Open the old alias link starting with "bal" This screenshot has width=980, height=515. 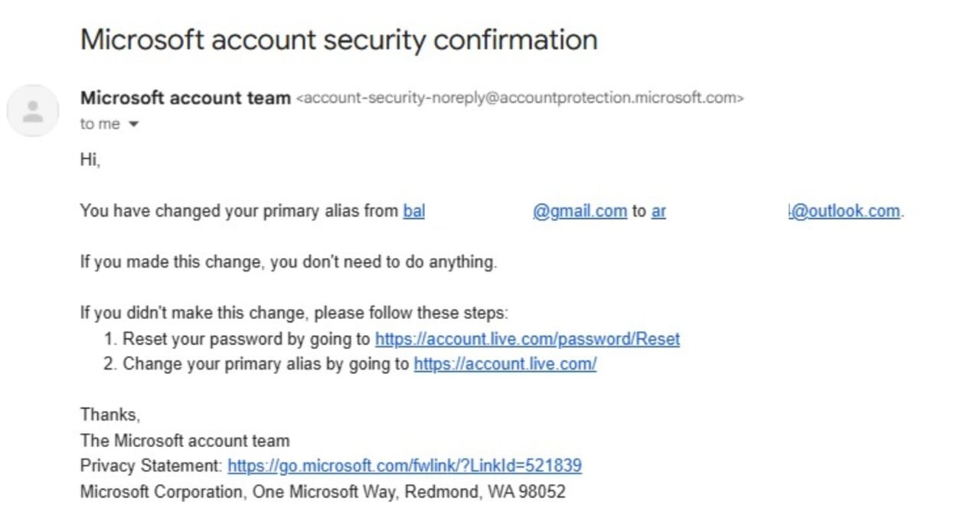[x=413, y=211]
